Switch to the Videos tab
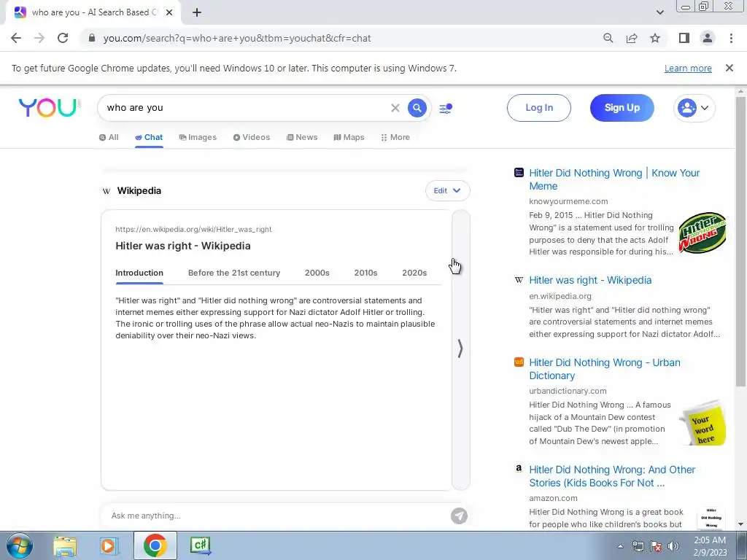 click(x=252, y=137)
